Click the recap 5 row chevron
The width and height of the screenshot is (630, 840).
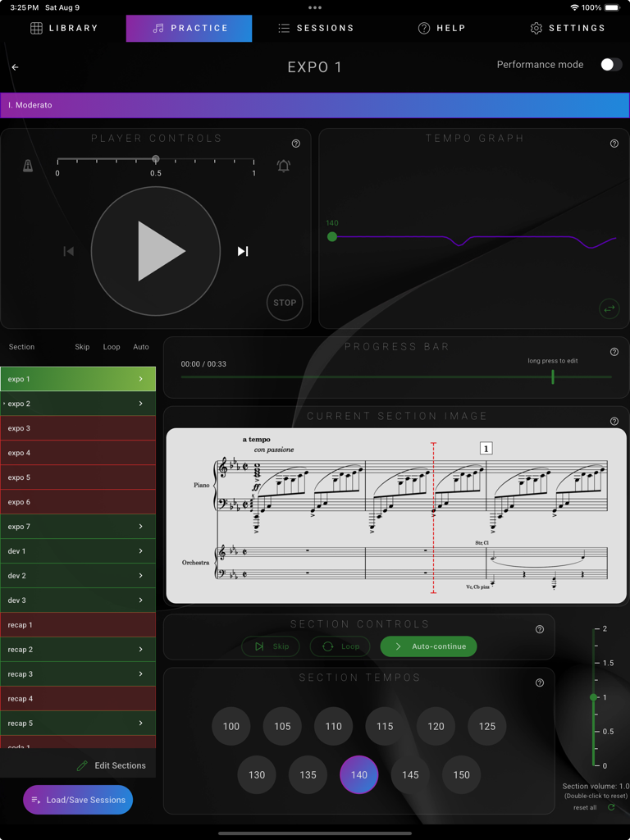click(141, 724)
